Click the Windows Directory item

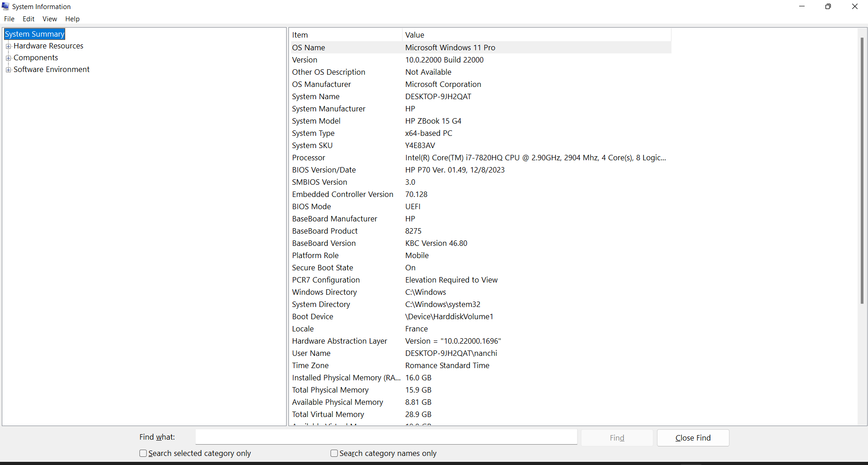[x=324, y=292]
